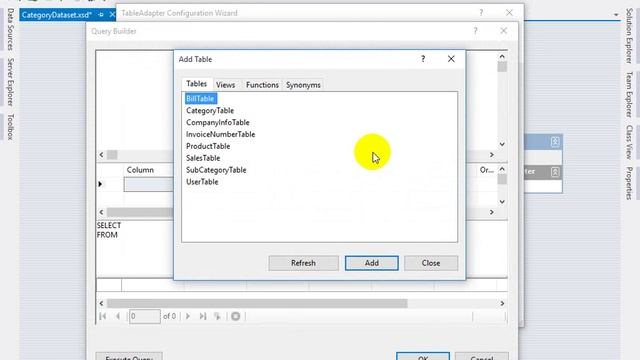Open Solution Explorer side tab

click(x=629, y=36)
